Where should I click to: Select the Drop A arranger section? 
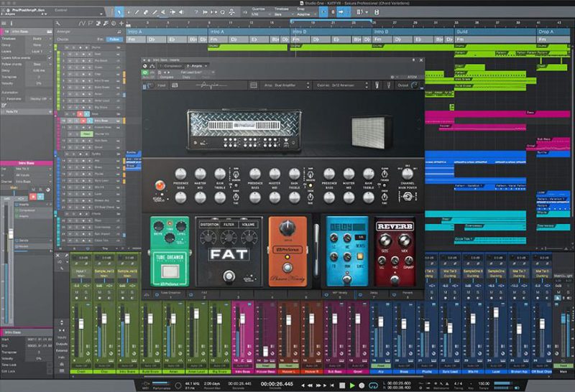click(x=554, y=32)
